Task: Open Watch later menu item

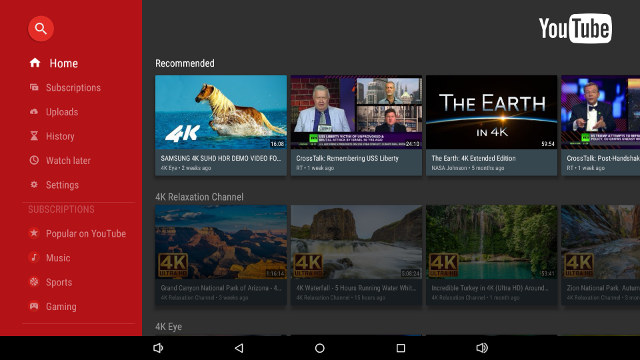Action: point(68,160)
